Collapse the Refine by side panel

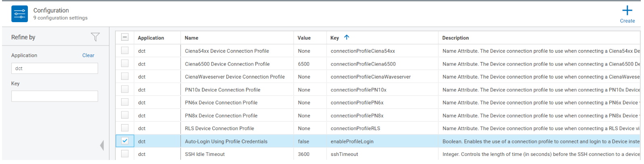coord(102,145)
